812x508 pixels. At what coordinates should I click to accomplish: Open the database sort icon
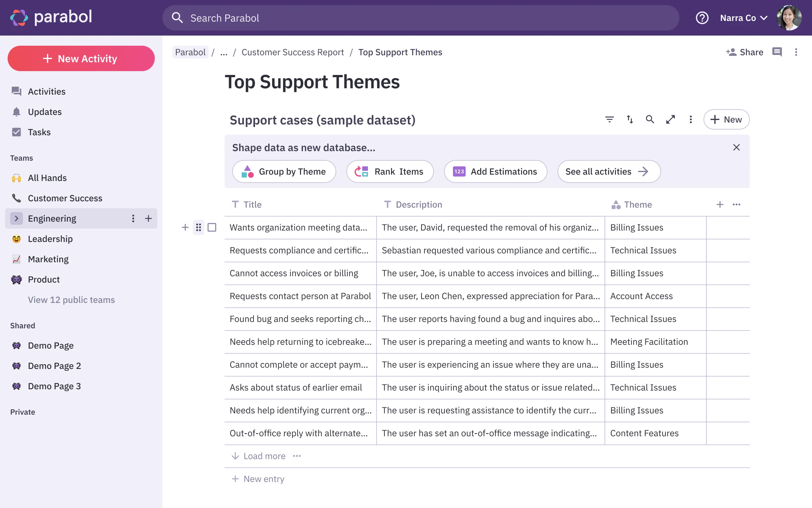(630, 119)
